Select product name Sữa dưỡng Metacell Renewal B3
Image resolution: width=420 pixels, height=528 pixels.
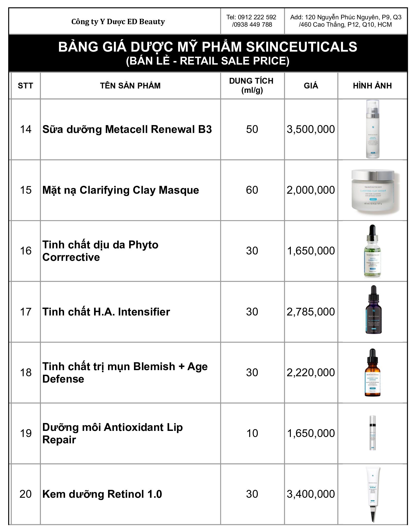(x=127, y=129)
